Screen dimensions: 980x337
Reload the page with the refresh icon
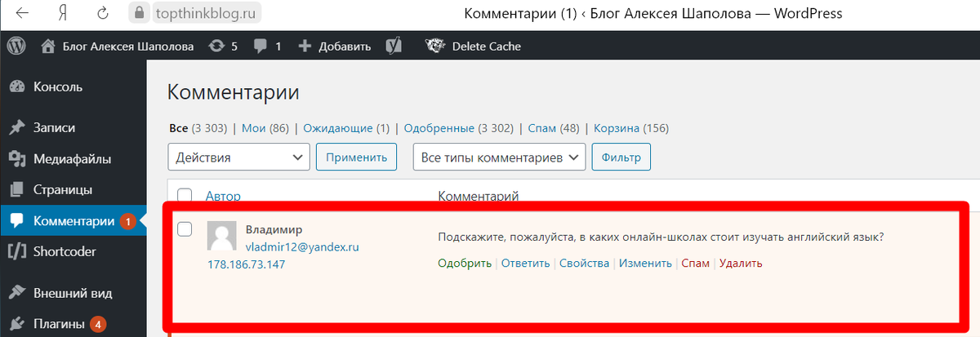(102, 14)
